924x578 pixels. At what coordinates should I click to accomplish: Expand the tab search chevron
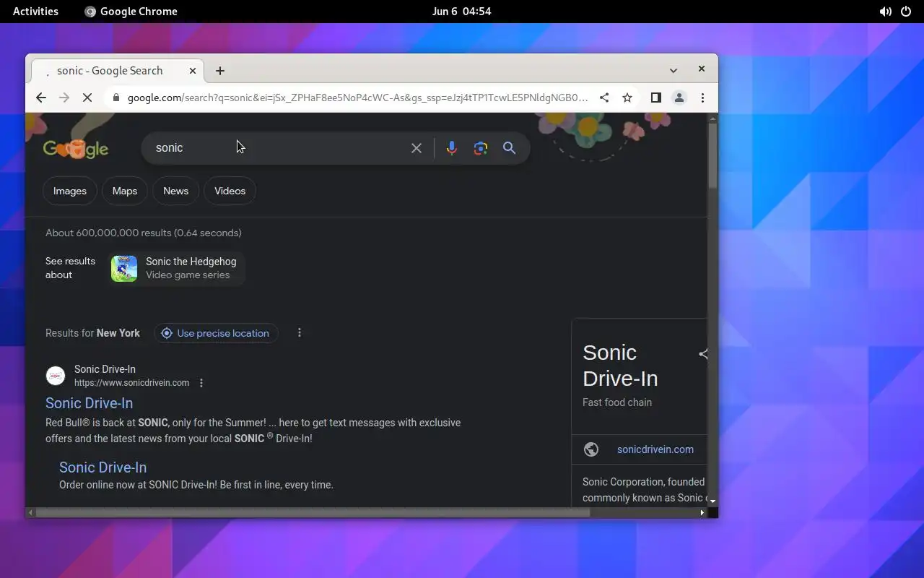click(674, 71)
